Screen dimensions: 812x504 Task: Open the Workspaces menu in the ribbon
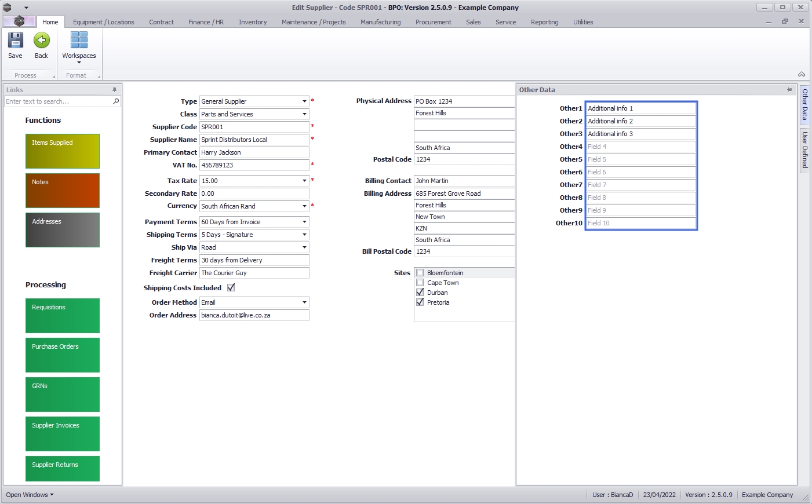click(79, 48)
